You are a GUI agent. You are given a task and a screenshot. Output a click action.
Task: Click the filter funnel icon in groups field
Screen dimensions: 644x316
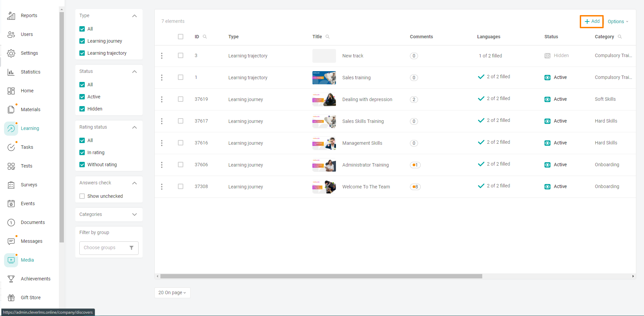pyautogui.click(x=131, y=248)
